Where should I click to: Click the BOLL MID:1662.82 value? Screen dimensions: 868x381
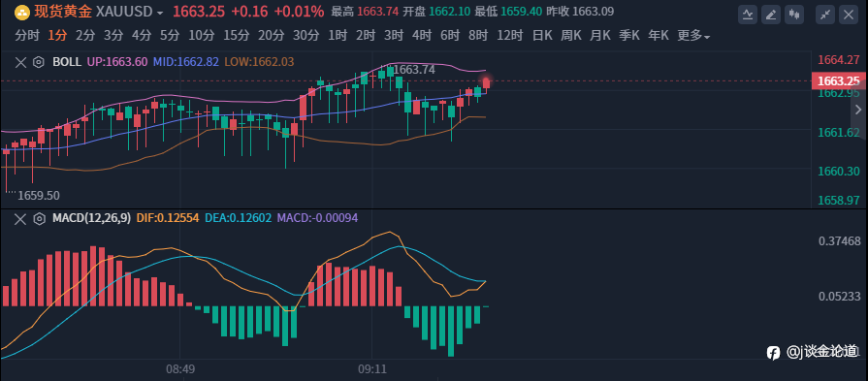click(x=185, y=62)
